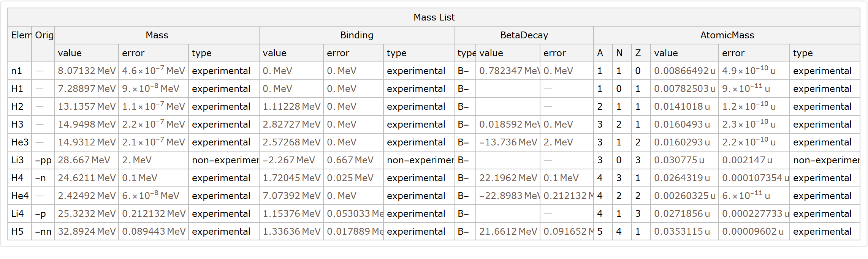
Task: Click atomic mass value 0.0353115 u
Action: (x=682, y=232)
